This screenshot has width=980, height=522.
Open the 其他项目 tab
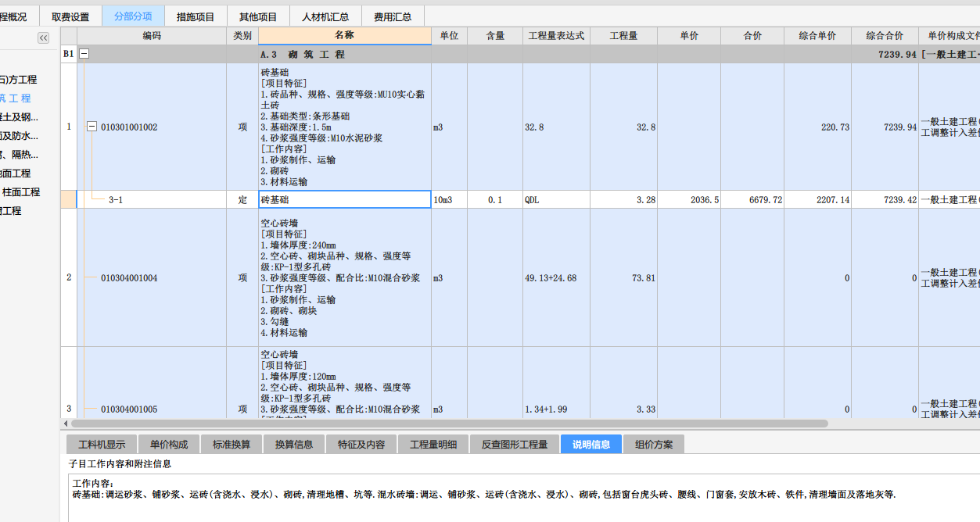click(258, 16)
